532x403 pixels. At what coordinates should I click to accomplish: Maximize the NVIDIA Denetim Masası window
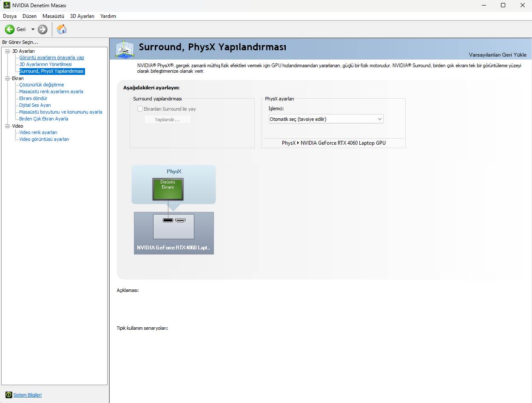click(503, 5)
